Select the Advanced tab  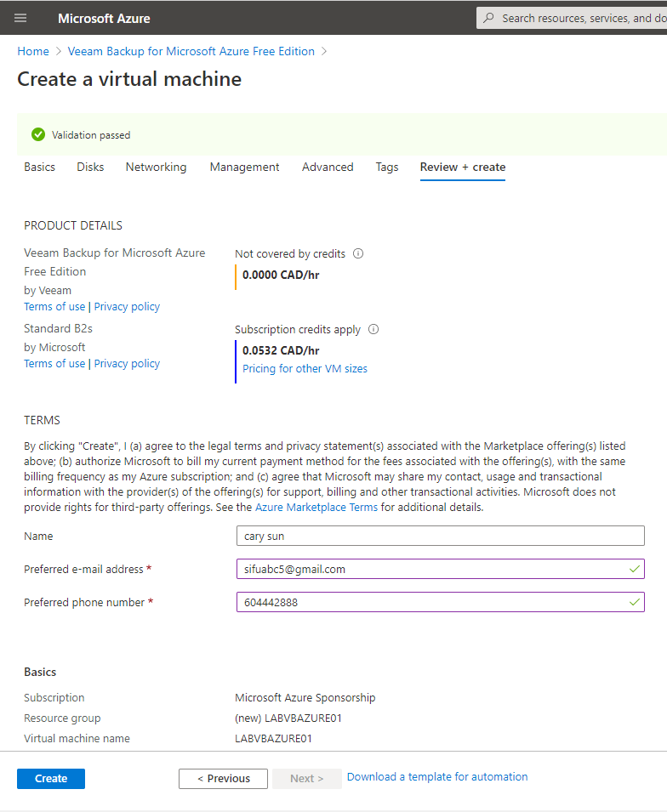point(328,168)
